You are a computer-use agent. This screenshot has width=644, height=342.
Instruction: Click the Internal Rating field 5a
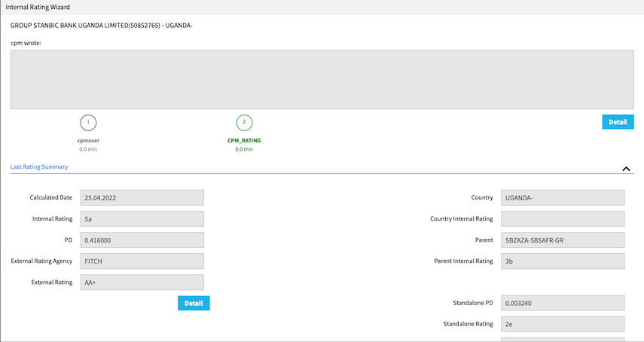click(x=142, y=218)
